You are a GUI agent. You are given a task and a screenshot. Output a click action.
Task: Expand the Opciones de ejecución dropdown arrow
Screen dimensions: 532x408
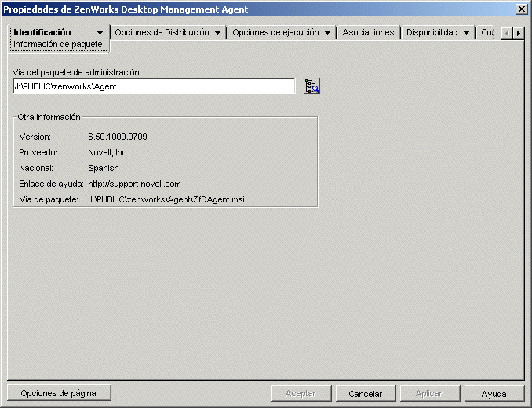click(327, 33)
